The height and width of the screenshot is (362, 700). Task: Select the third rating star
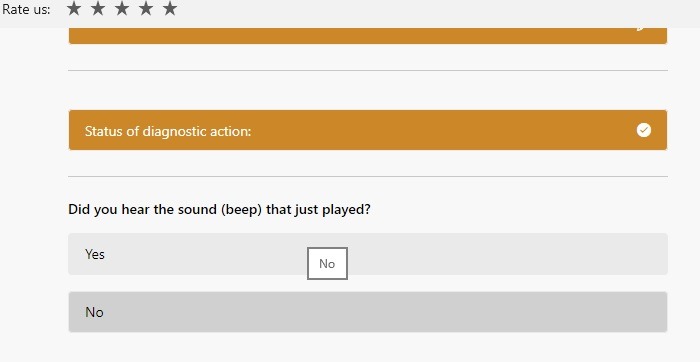122,8
